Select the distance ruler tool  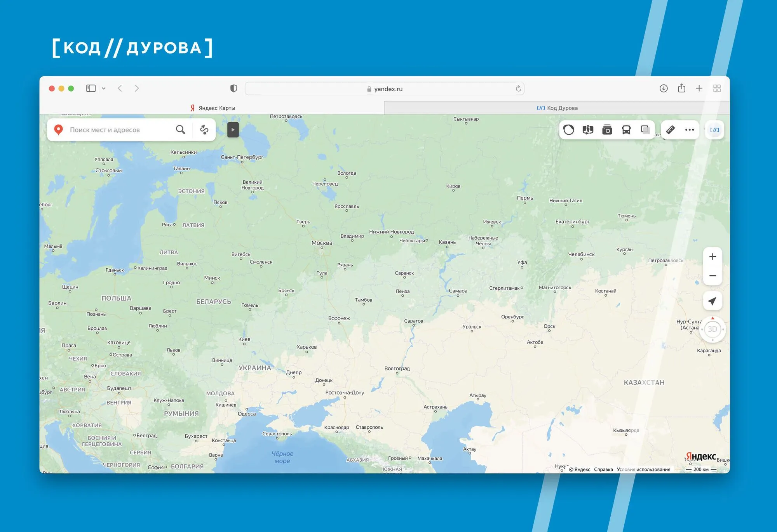pyautogui.click(x=671, y=129)
